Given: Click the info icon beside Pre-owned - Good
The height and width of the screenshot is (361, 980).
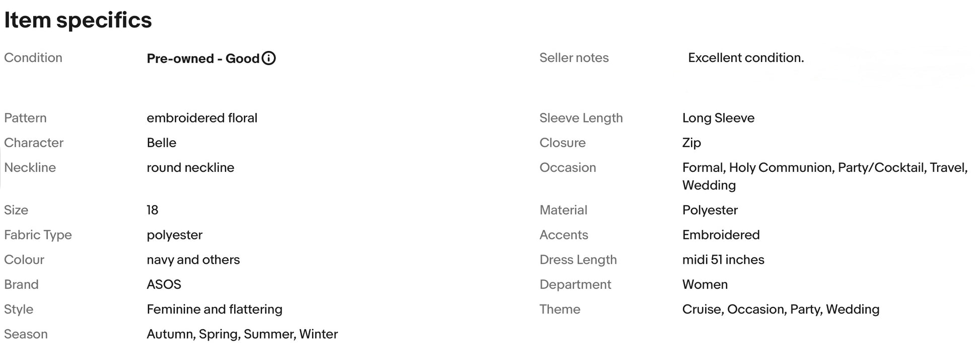Looking at the screenshot, I should tap(269, 58).
